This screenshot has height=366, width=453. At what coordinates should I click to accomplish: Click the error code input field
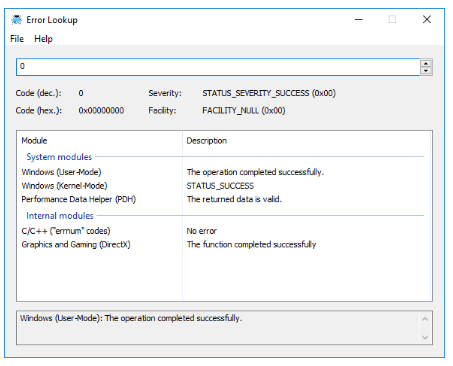(218, 67)
